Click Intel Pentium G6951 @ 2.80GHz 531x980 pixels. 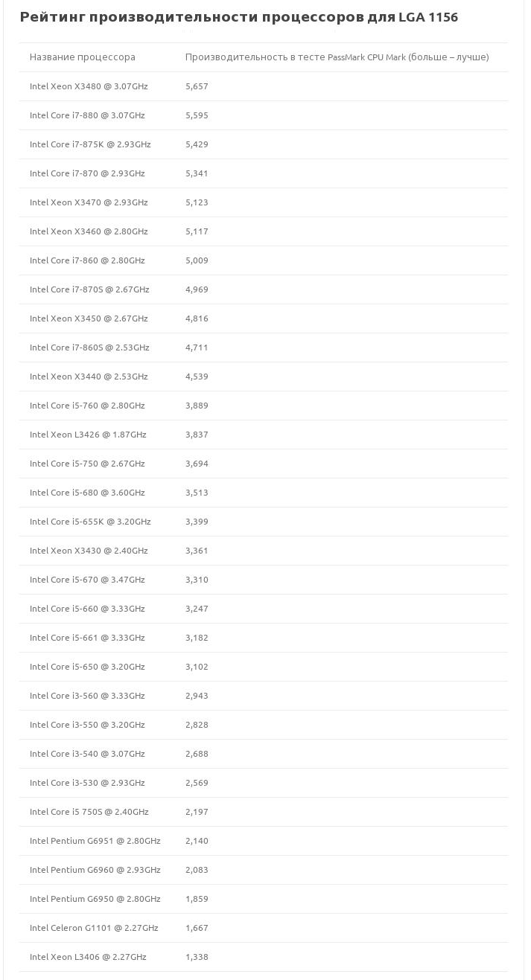pos(95,841)
